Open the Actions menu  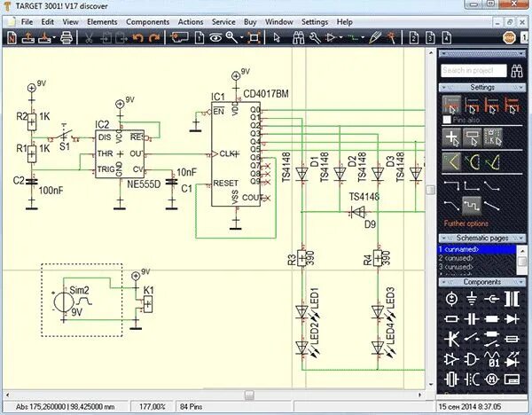pyautogui.click(x=190, y=20)
